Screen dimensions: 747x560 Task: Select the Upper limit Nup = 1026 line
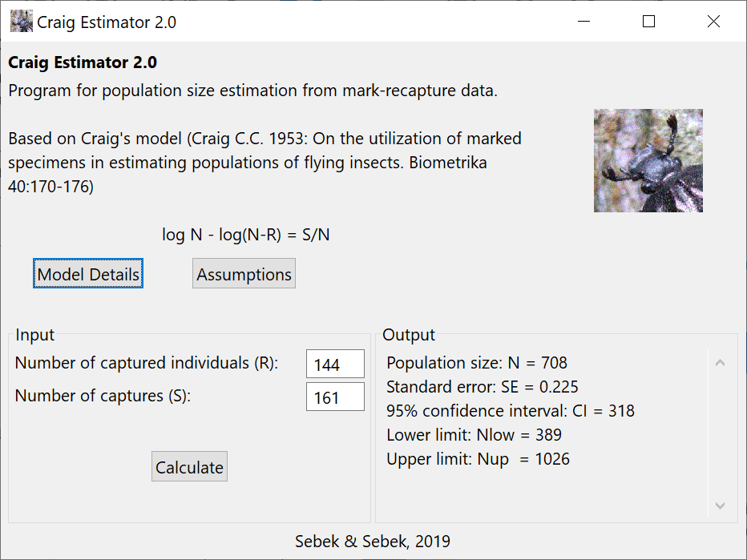pos(478,459)
